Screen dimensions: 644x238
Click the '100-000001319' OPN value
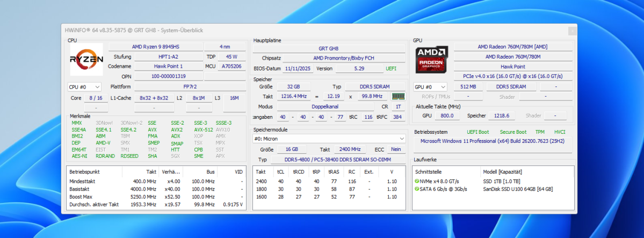(169, 76)
